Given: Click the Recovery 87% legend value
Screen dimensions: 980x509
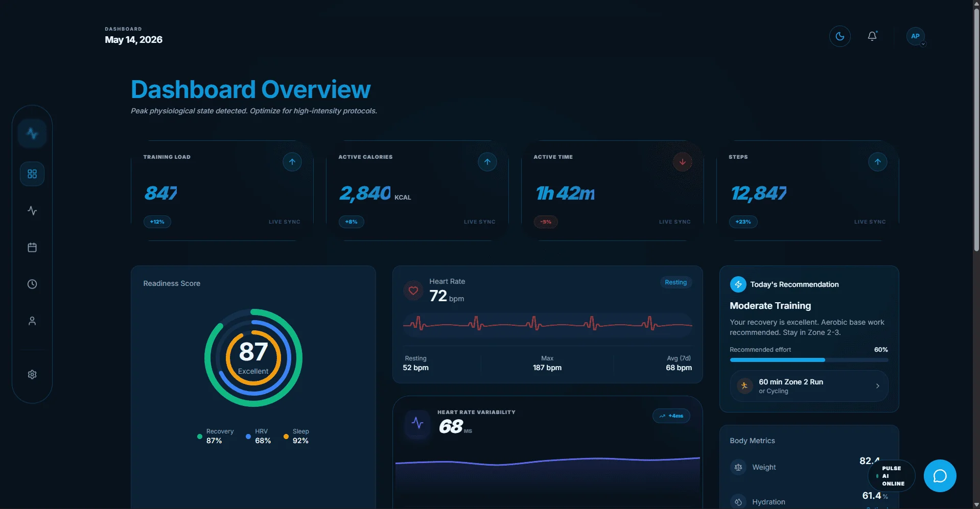Looking at the screenshot, I should click(x=214, y=441).
